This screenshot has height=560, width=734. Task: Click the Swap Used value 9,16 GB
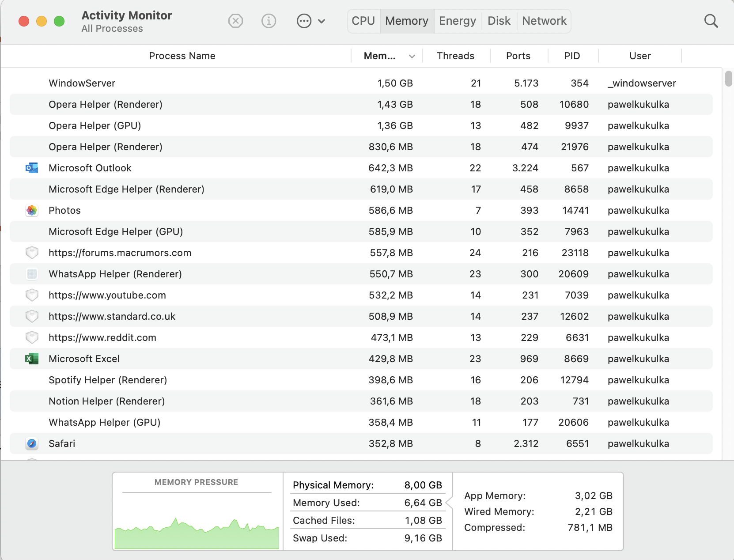click(x=423, y=538)
